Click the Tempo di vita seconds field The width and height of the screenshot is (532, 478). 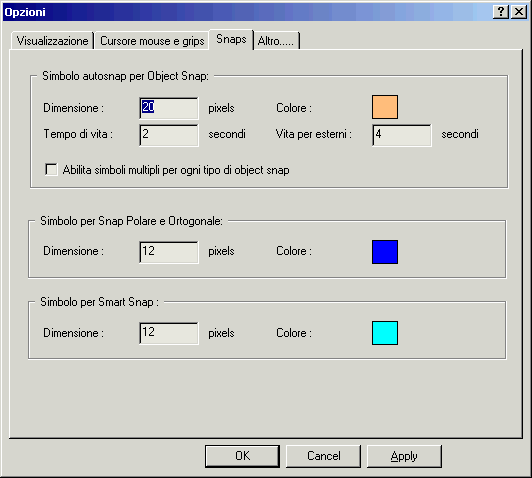(x=169, y=135)
